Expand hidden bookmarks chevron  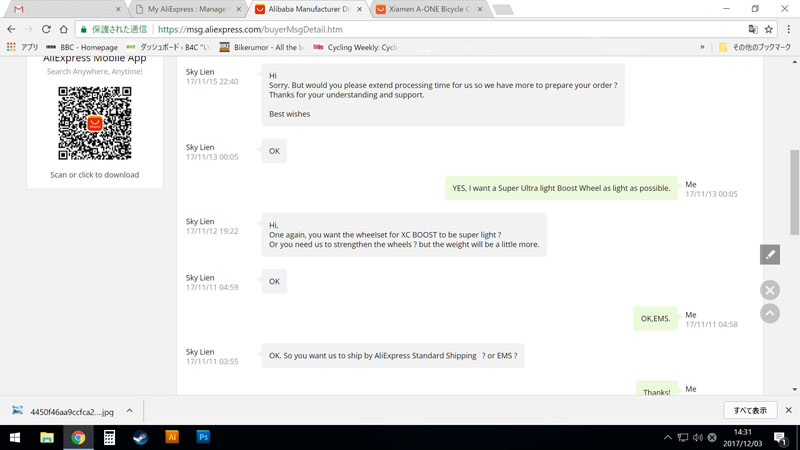pos(702,47)
